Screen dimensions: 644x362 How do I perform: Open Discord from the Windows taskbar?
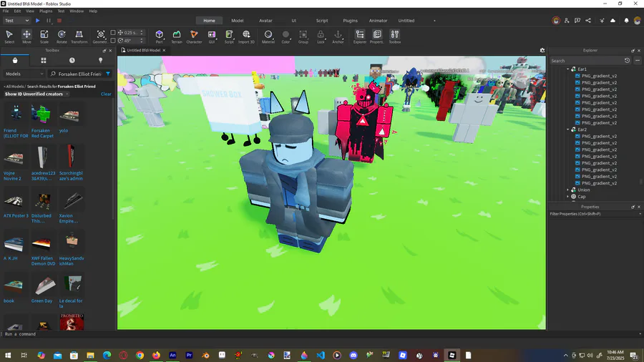pyautogui.click(x=353, y=355)
